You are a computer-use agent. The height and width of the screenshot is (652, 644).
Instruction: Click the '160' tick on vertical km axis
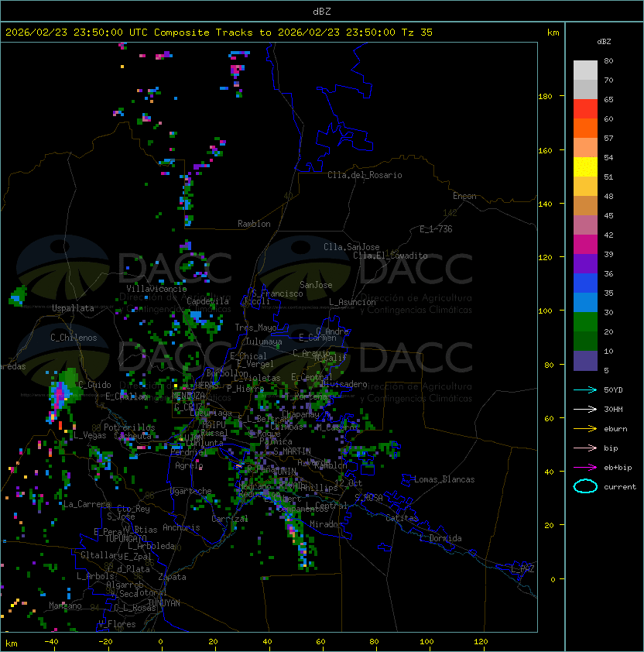[545, 150]
